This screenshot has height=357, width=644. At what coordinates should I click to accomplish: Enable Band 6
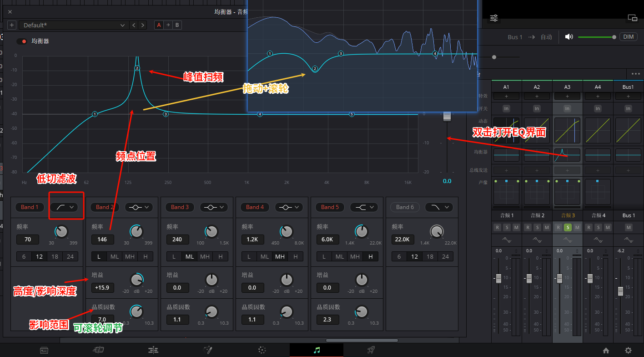(405, 207)
